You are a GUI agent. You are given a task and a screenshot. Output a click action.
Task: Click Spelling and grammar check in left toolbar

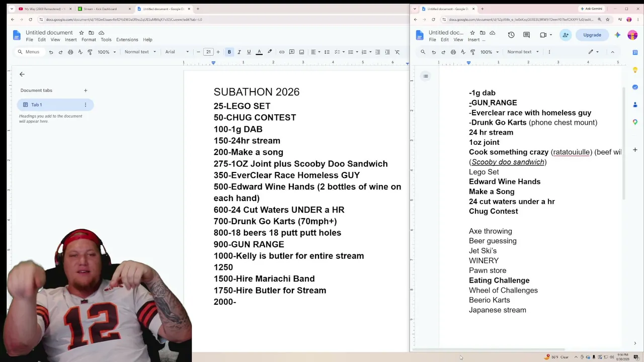(80, 52)
